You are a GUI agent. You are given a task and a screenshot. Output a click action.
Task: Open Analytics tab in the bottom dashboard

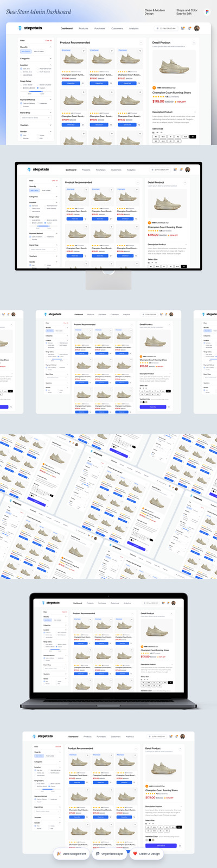pyautogui.click(x=130, y=736)
